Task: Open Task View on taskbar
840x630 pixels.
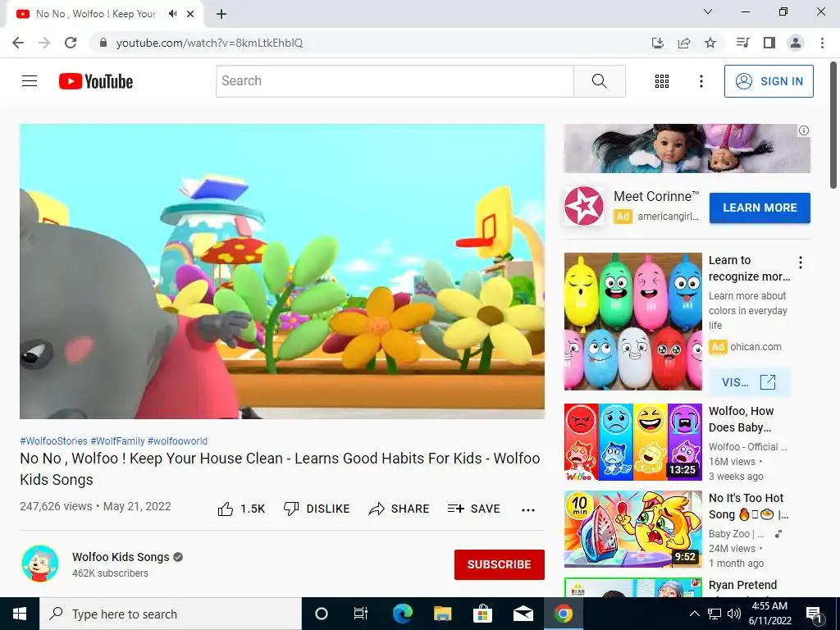Action: click(361, 614)
